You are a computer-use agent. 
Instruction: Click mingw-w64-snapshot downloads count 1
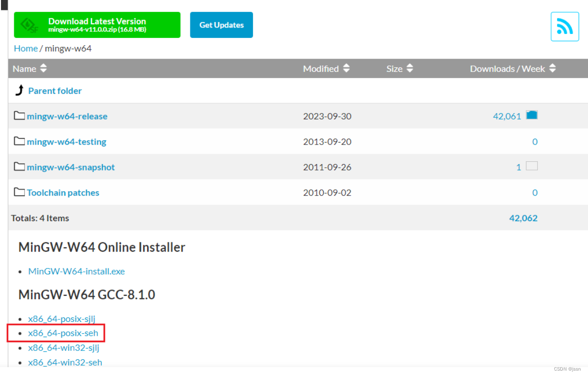tap(519, 167)
